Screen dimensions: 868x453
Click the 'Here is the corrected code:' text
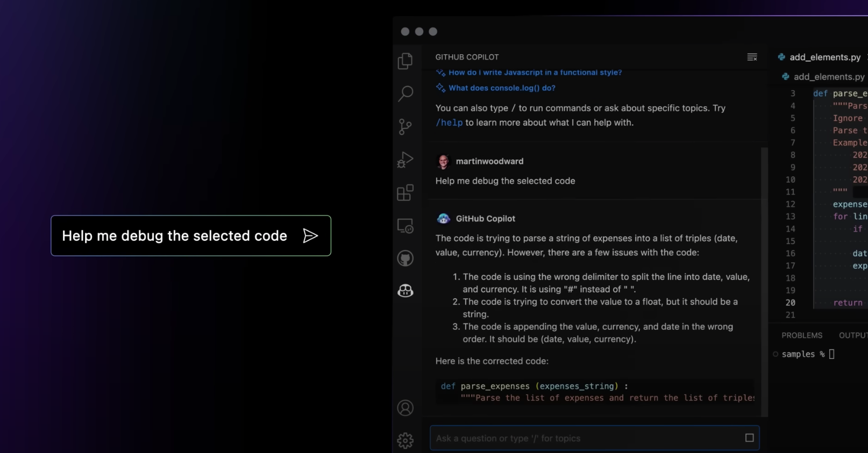(492, 361)
